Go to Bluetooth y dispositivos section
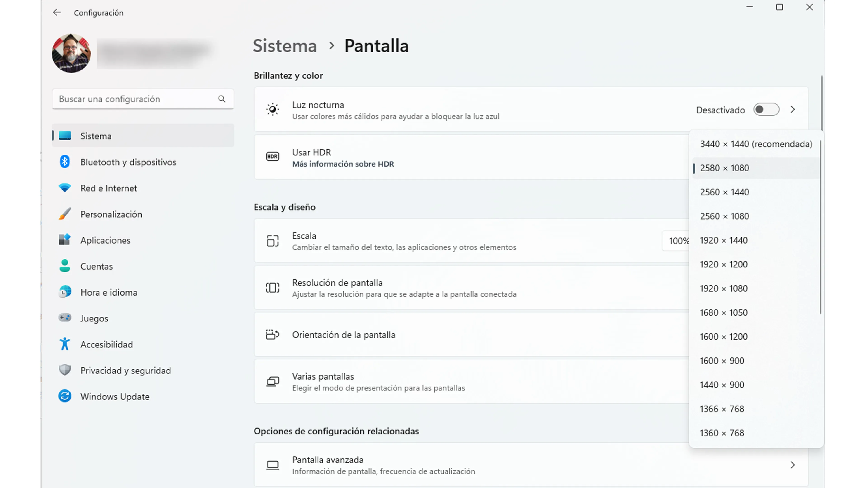Viewport: 868px width, 488px height. pyautogui.click(x=143, y=162)
